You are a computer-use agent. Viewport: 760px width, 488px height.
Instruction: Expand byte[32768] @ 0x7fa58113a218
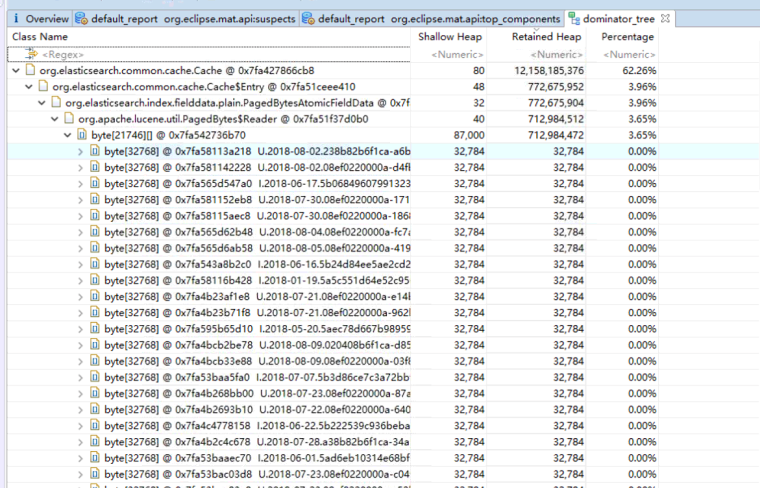click(x=80, y=152)
